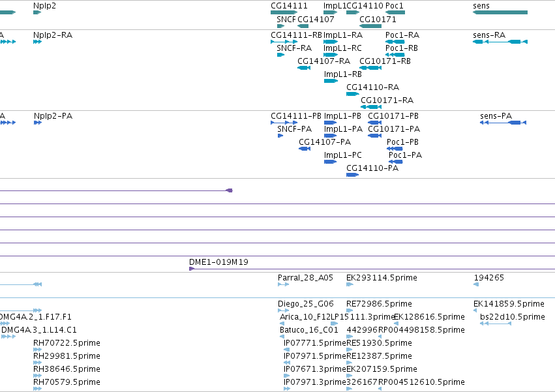The width and height of the screenshot is (555, 392).
Task: Click the CG14111 gene label
Action: pyautogui.click(x=289, y=6)
